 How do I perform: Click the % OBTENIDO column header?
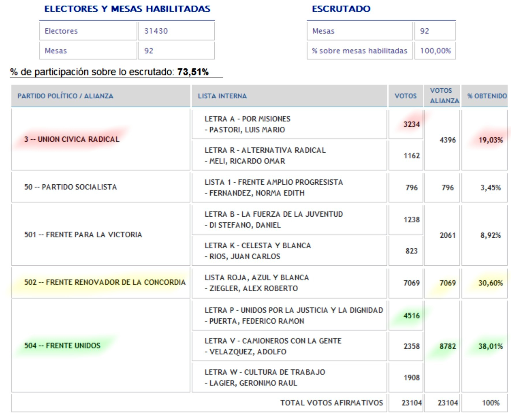[x=487, y=96]
